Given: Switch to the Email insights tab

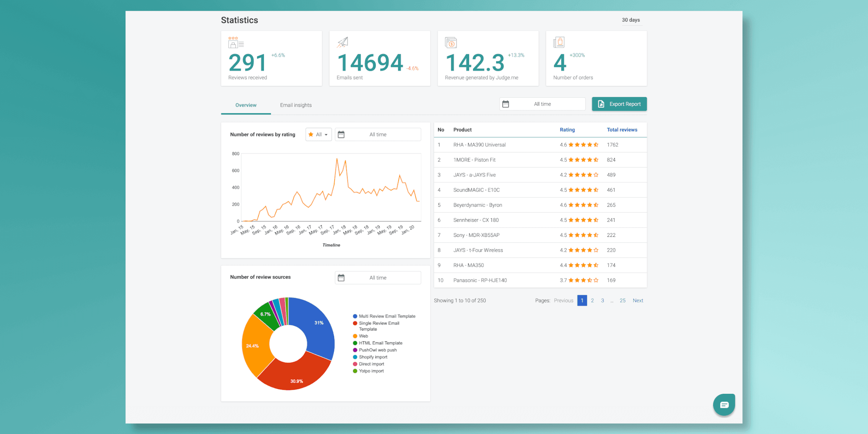Looking at the screenshot, I should point(295,105).
